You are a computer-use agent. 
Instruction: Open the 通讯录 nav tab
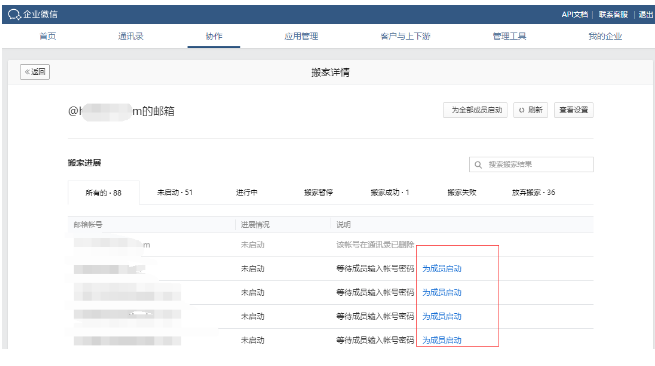point(130,36)
